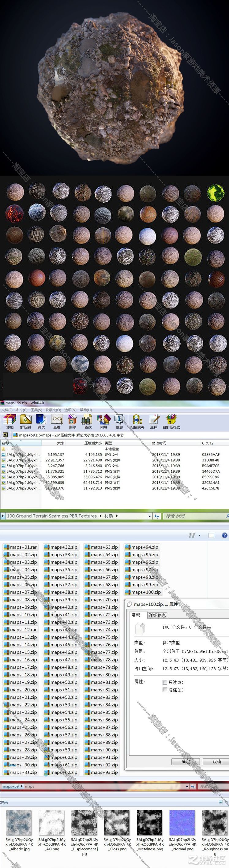Image resolution: width=229 pixels, height=868 pixels.
Task: Switch to the 详细信息 tab in properties dialog
Action: point(157,615)
